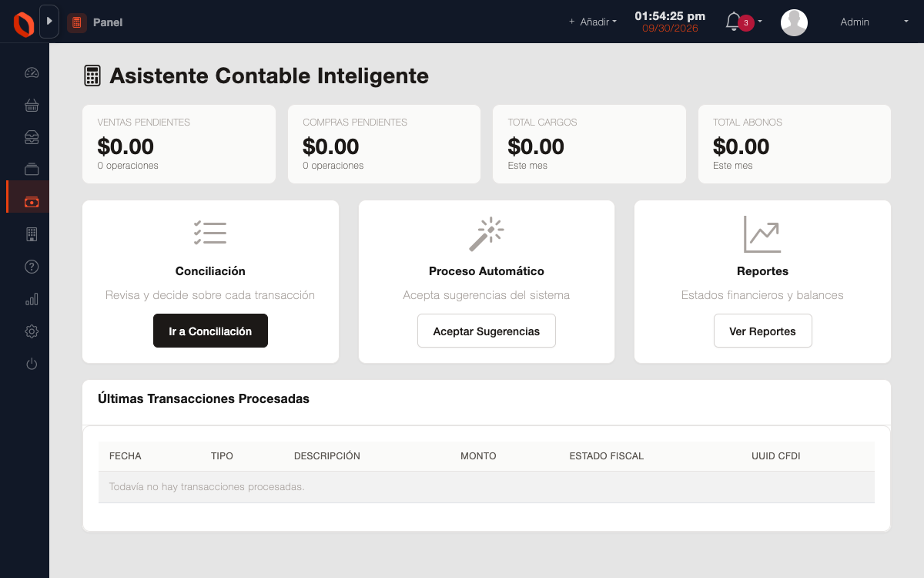The height and width of the screenshot is (578, 924).
Task: Click Últimas Transacciones Procesadas heading
Action: click(x=203, y=398)
